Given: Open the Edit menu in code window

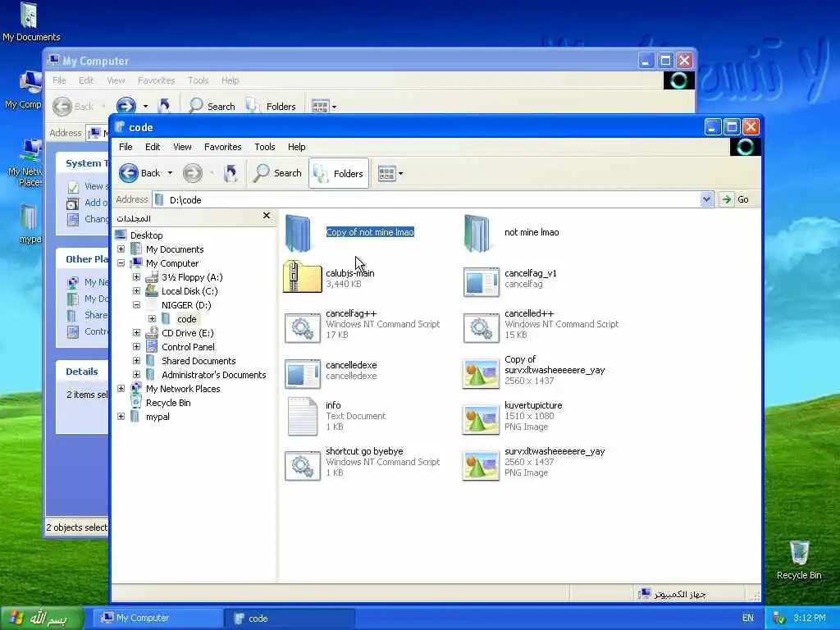Looking at the screenshot, I should point(152,147).
